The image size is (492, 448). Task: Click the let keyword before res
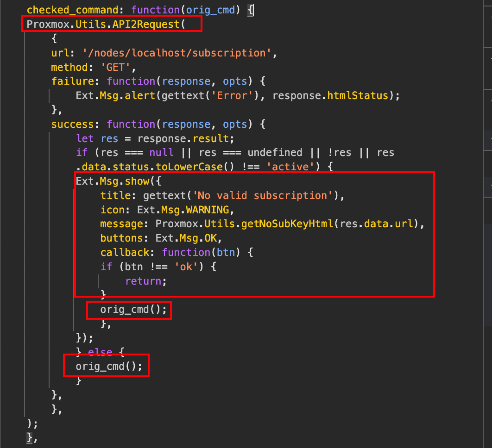[85, 138]
